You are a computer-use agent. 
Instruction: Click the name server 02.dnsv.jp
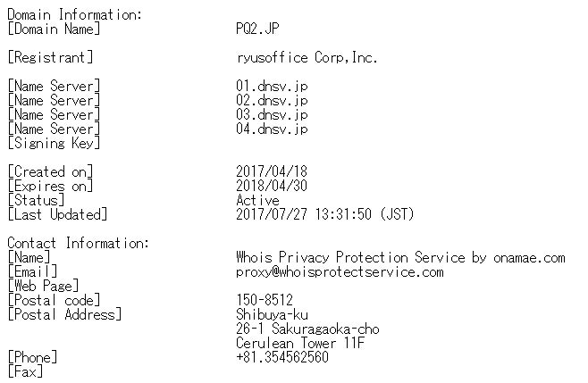click(272, 100)
